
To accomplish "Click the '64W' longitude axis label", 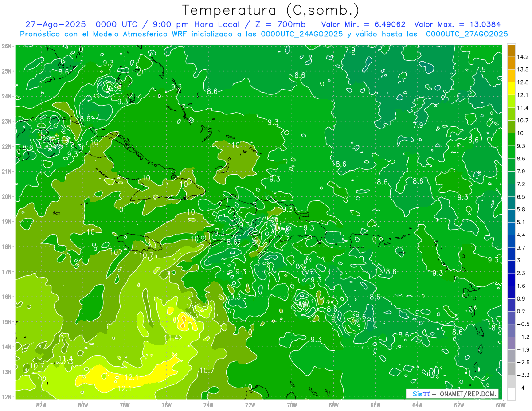I will click(x=417, y=405).
